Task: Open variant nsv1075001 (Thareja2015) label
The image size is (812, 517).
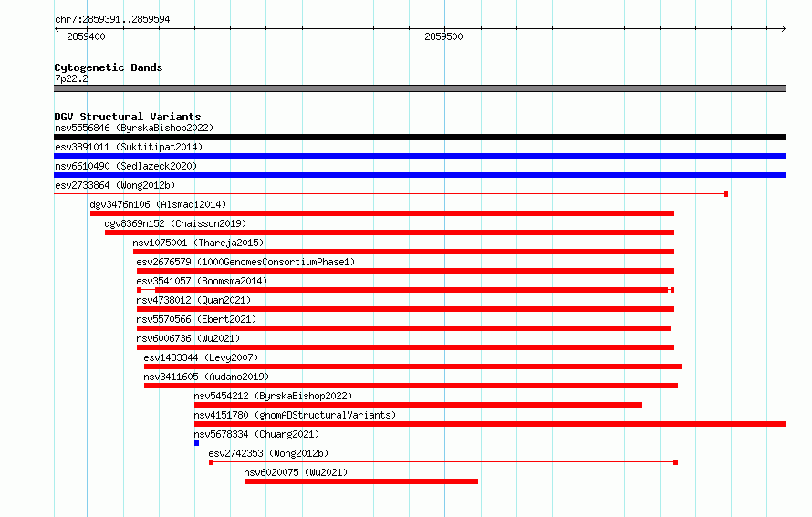Action: pyautogui.click(x=198, y=243)
